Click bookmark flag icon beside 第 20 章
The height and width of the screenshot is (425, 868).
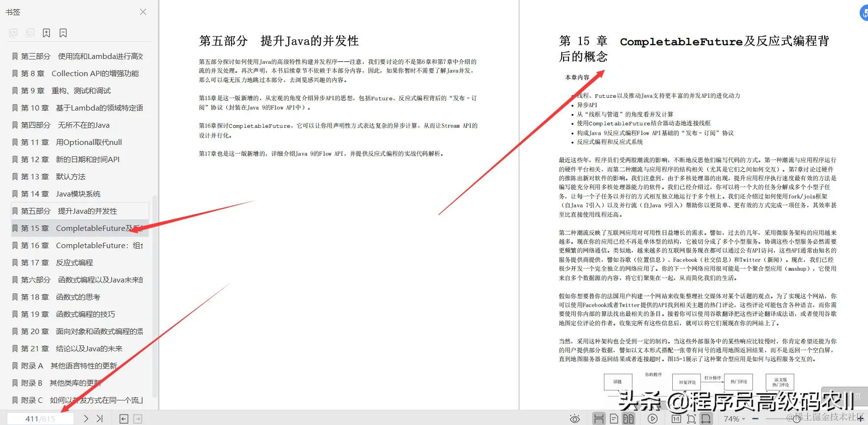tap(15, 331)
